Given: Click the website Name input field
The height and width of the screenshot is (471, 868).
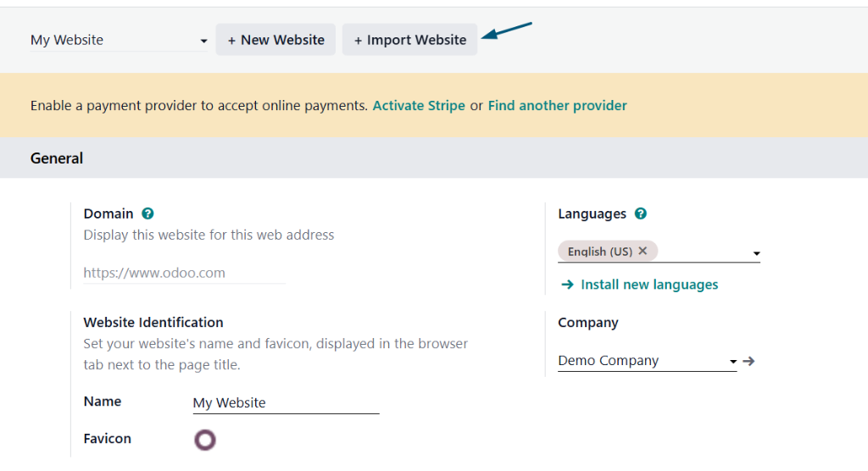Looking at the screenshot, I should 286,403.
